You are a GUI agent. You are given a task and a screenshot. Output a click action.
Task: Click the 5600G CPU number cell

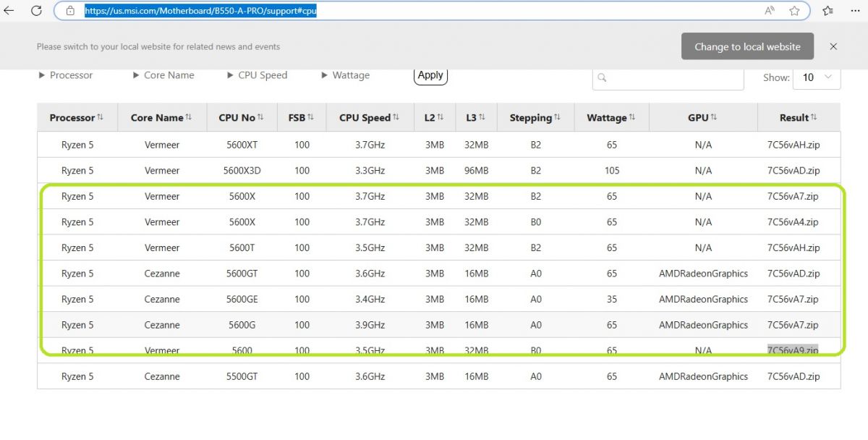pos(242,325)
